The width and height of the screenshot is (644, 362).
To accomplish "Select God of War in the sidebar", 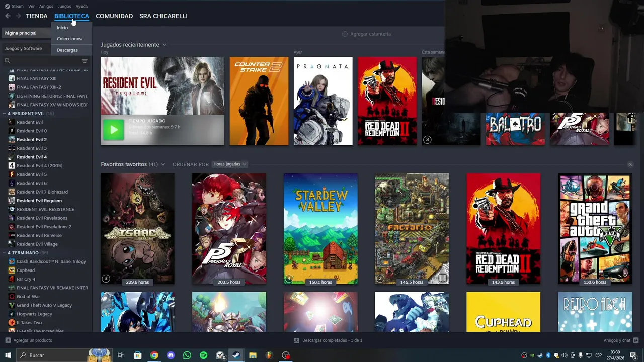I will tap(28, 297).
